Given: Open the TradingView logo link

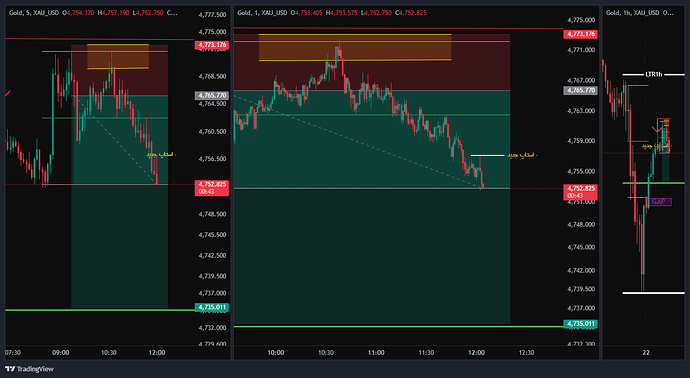Looking at the screenshot, I should click(x=29, y=369).
